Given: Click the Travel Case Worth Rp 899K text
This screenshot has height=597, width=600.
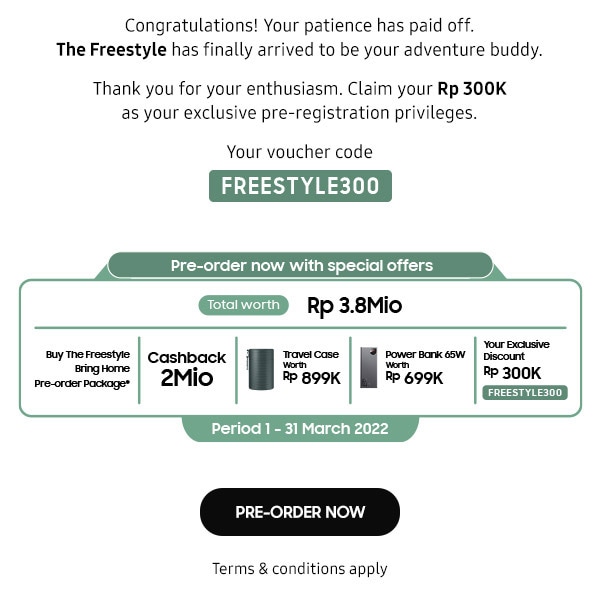Looking at the screenshot, I should tap(311, 367).
